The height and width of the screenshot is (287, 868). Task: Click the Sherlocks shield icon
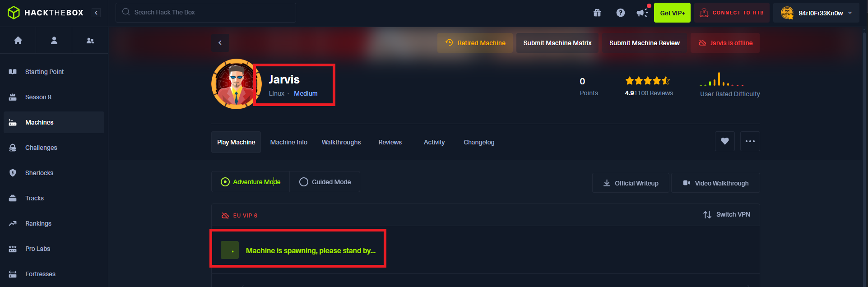click(x=13, y=173)
